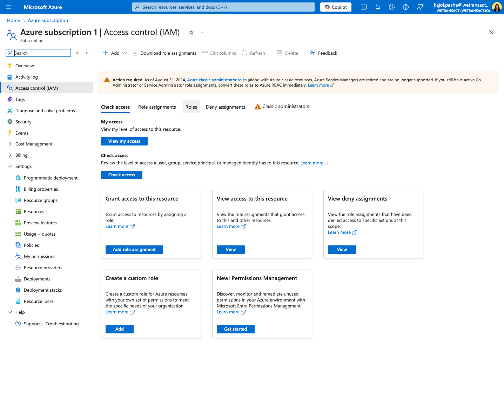Click the Tags icon in sidebar
Screen dimensions: 504x420
(x=10, y=99)
